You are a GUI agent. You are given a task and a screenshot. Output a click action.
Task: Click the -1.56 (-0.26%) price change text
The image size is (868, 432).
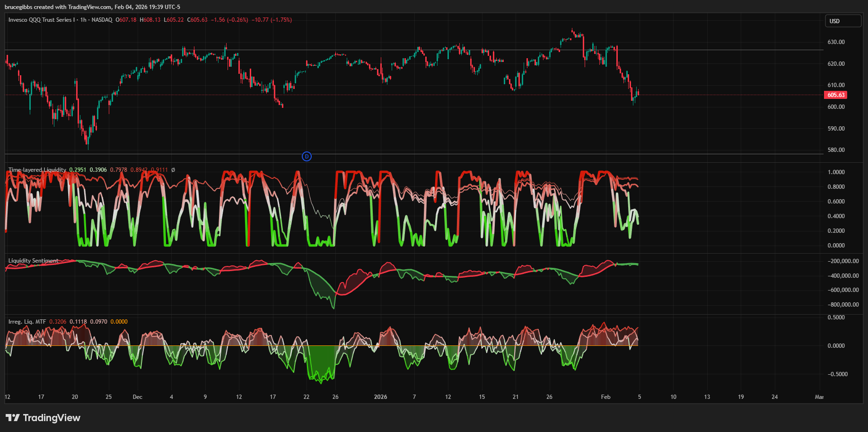[x=229, y=20]
